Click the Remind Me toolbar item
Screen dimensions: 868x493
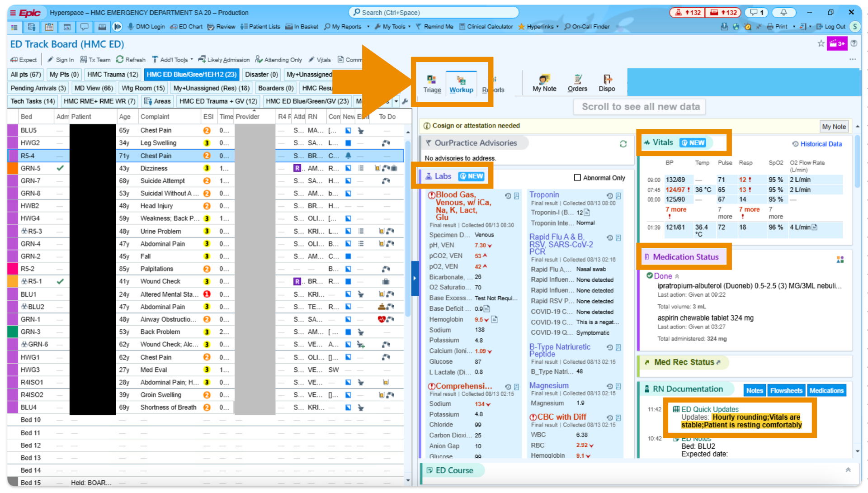pos(434,27)
